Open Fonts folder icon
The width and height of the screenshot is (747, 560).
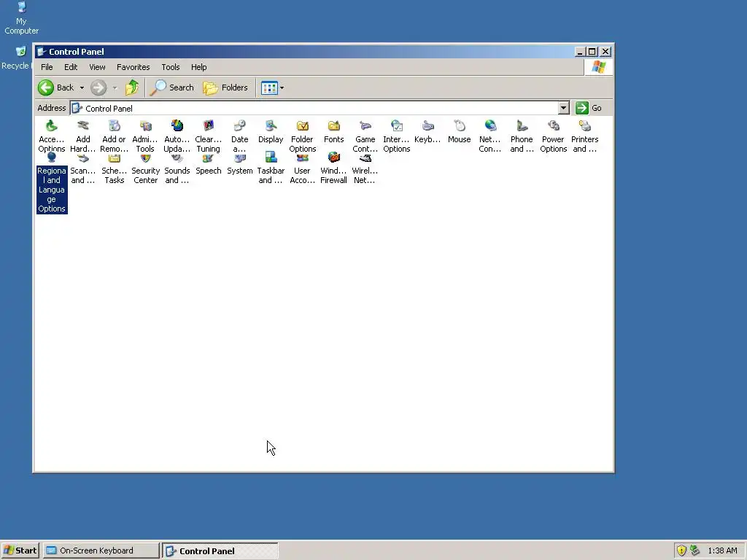pyautogui.click(x=333, y=131)
